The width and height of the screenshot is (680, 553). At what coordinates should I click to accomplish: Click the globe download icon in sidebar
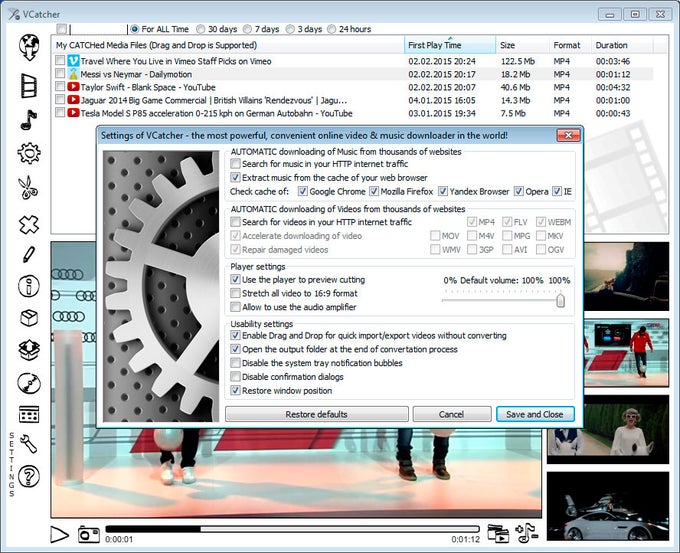pos(29,47)
